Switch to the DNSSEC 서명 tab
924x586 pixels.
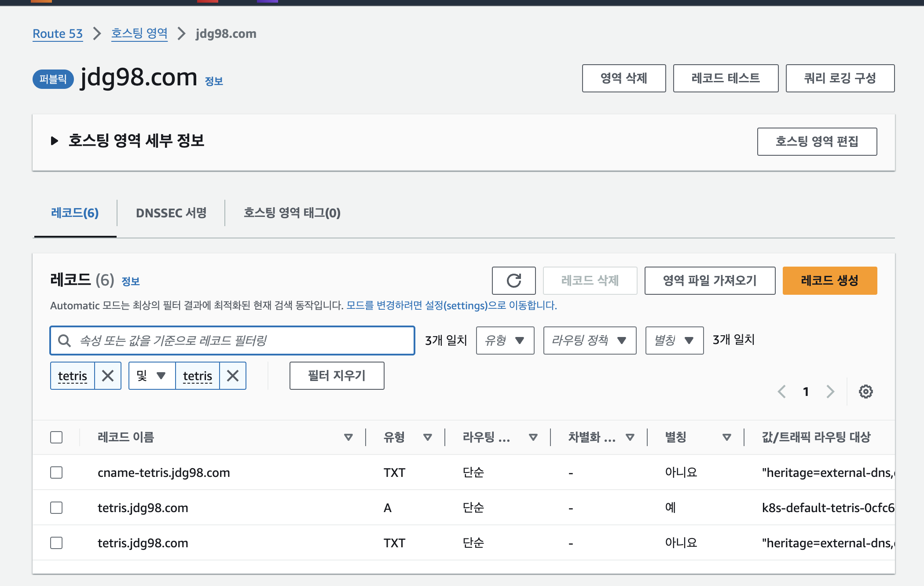point(171,213)
